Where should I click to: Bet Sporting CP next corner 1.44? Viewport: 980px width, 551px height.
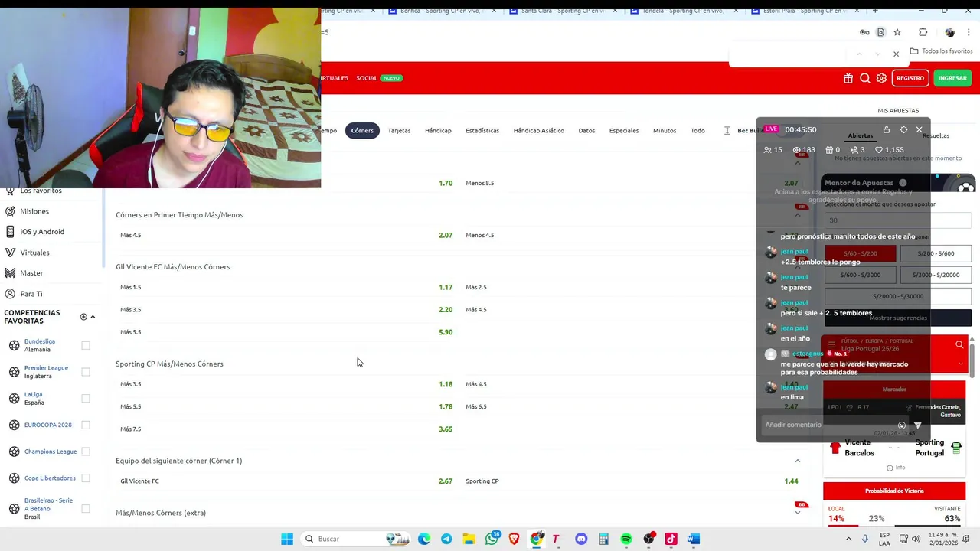click(632, 481)
